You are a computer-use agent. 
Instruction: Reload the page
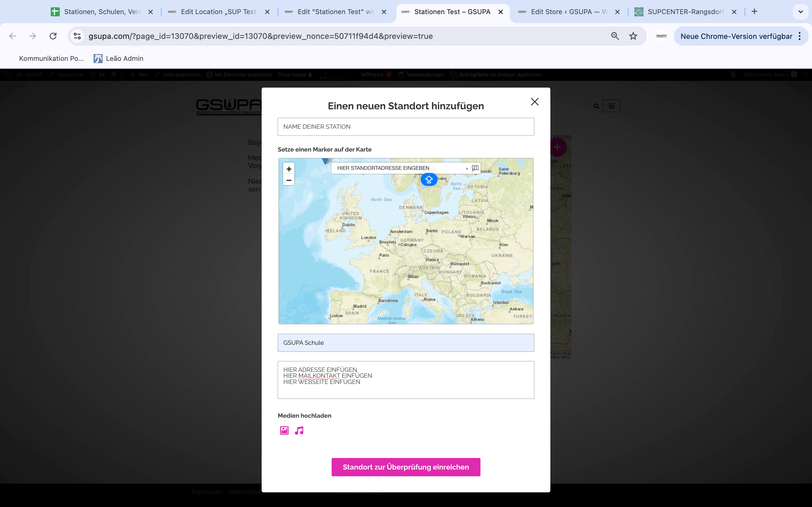click(53, 36)
